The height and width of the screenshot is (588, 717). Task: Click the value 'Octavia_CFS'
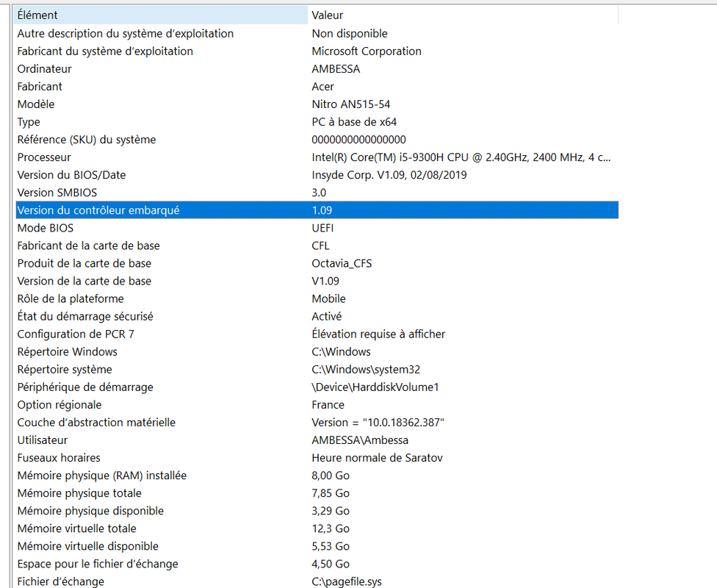click(x=342, y=264)
